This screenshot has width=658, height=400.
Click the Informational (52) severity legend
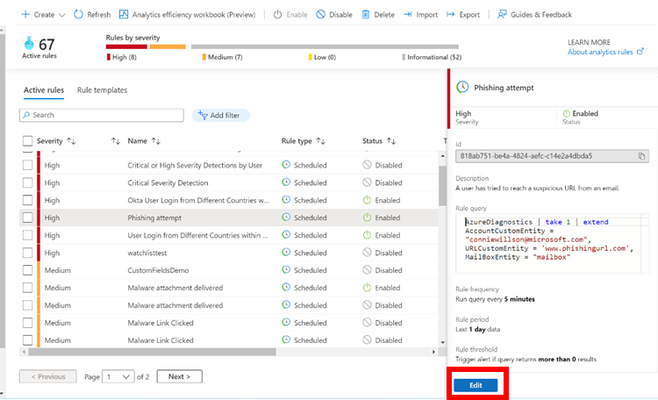pos(432,57)
